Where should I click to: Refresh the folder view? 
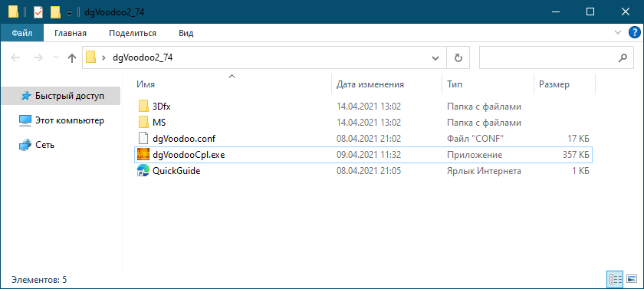(458, 58)
